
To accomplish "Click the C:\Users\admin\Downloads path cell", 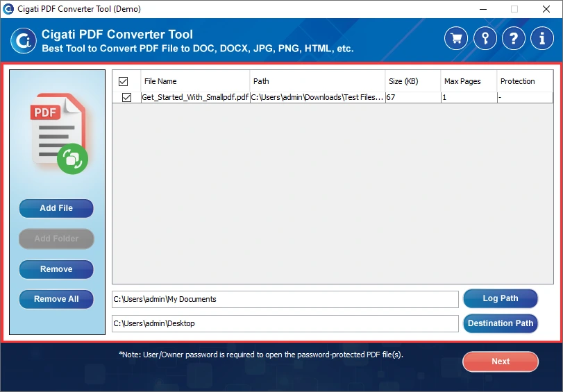I will click(317, 97).
